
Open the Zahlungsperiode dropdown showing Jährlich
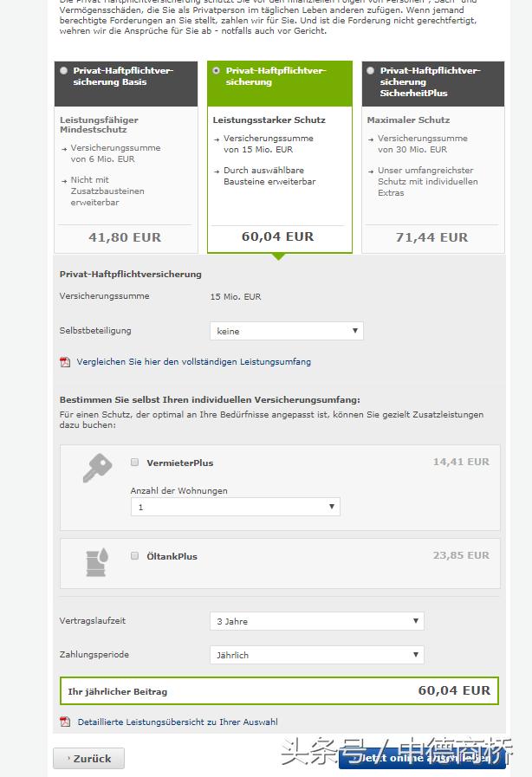point(316,655)
